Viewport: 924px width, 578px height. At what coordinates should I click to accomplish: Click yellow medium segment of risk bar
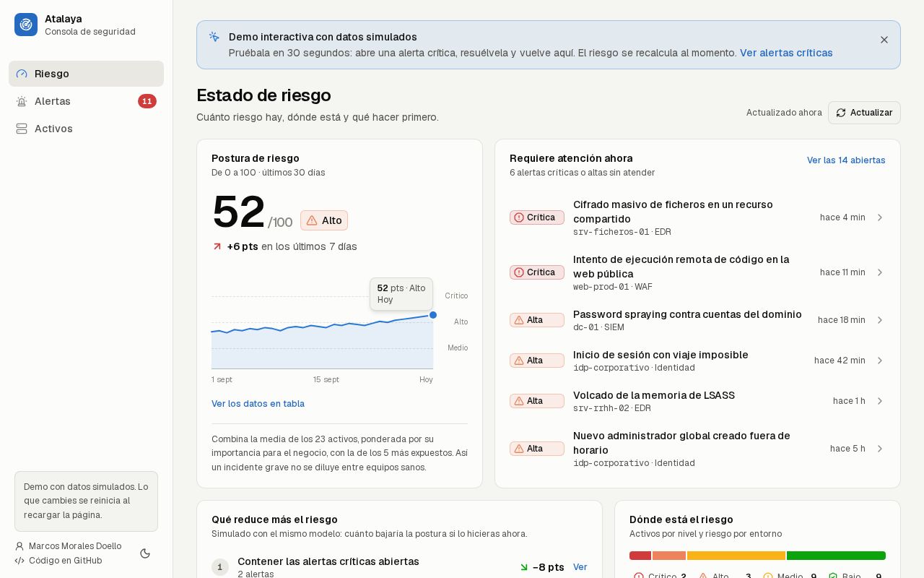[736, 556]
